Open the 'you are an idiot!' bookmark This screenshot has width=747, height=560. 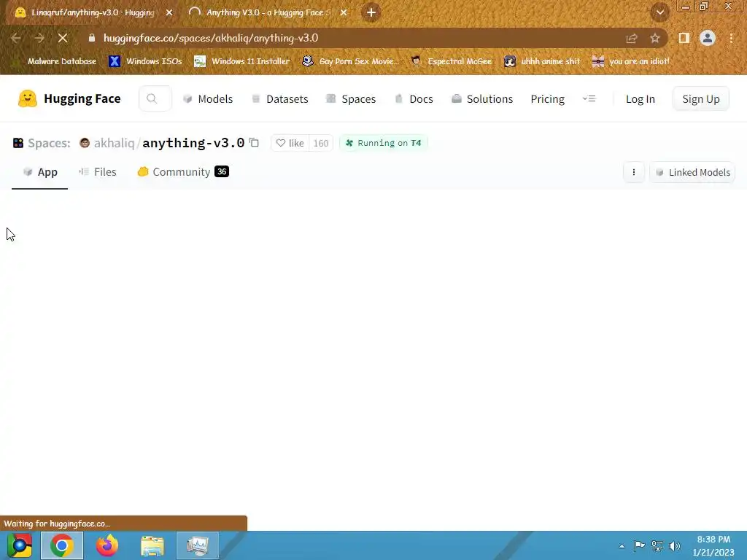pyautogui.click(x=631, y=61)
